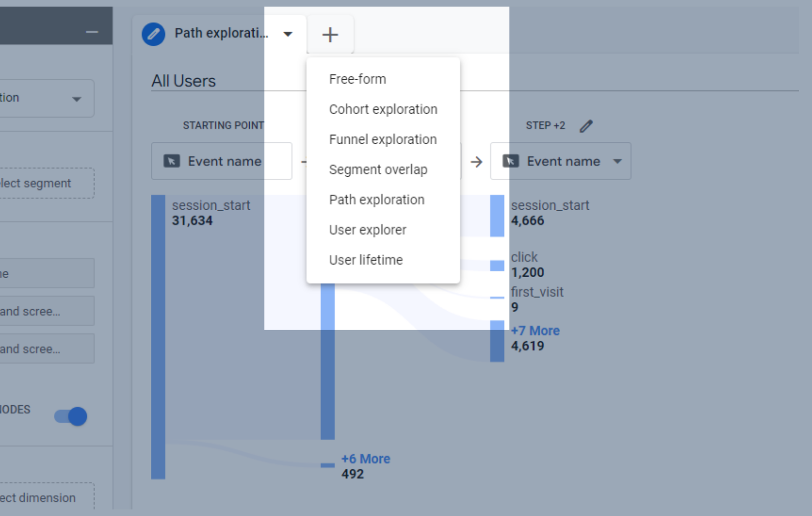Image resolution: width=812 pixels, height=516 pixels.
Task: Pick Segment overlap from the list
Action: (378, 170)
